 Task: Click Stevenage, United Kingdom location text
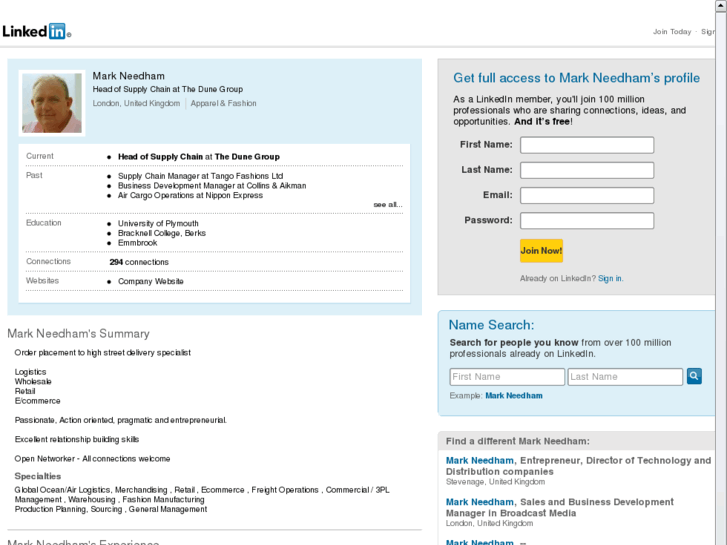[495, 482]
